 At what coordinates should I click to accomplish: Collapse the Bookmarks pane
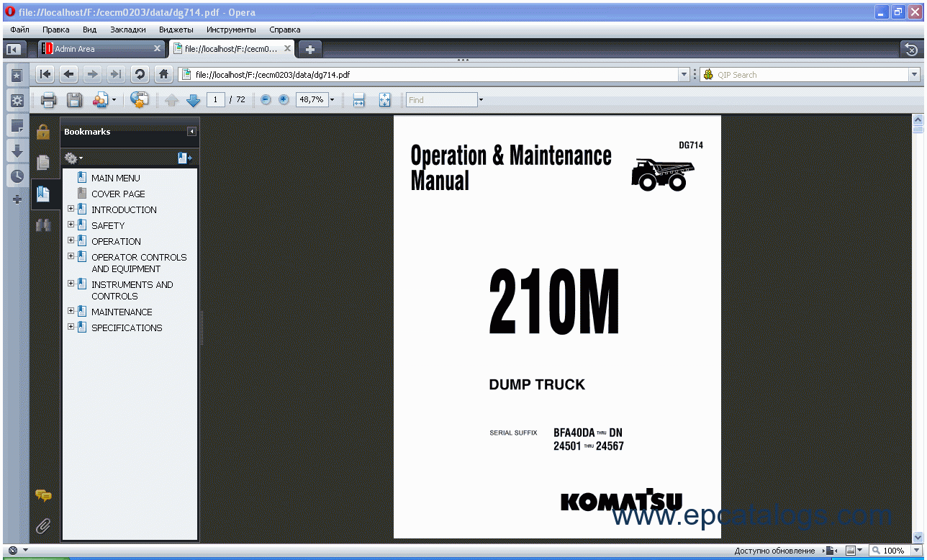[x=191, y=132]
